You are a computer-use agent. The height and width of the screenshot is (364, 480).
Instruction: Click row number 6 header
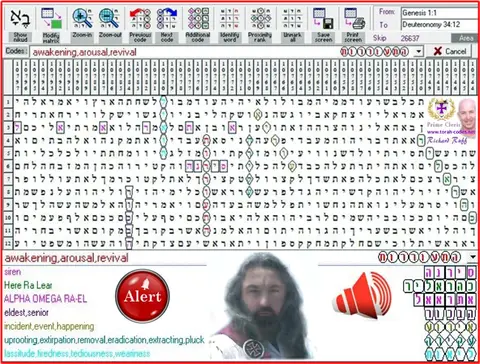click(x=8, y=166)
